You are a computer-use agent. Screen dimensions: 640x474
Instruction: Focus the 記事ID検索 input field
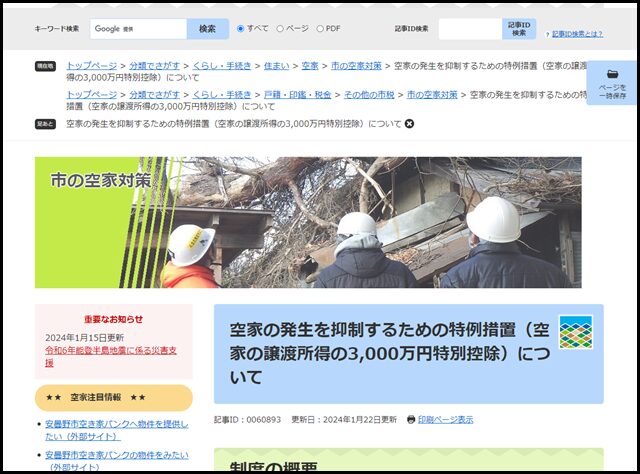(470, 29)
